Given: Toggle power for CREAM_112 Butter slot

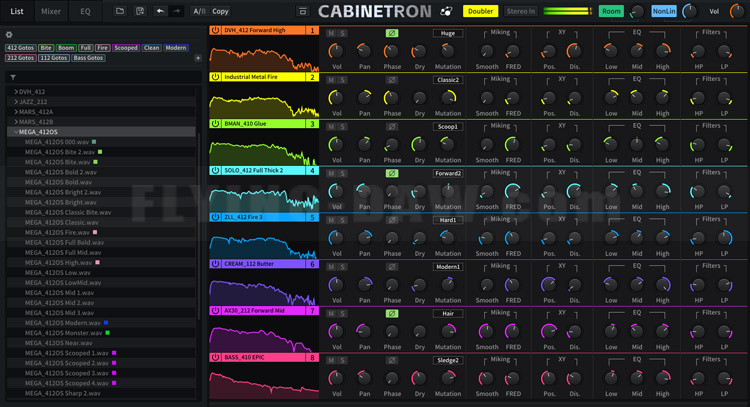Looking at the screenshot, I should [215, 264].
